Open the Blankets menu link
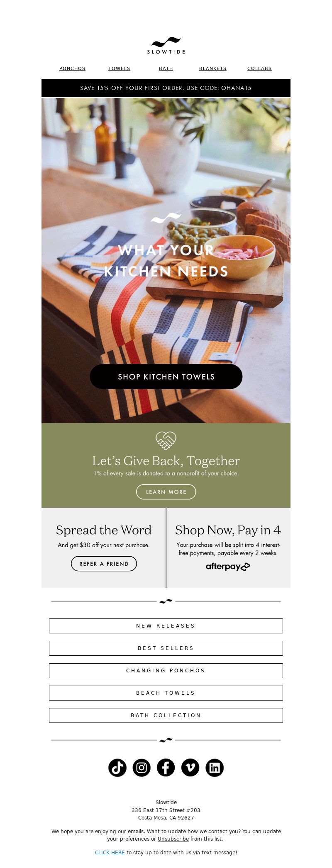The height and width of the screenshot is (868, 332). tap(213, 68)
